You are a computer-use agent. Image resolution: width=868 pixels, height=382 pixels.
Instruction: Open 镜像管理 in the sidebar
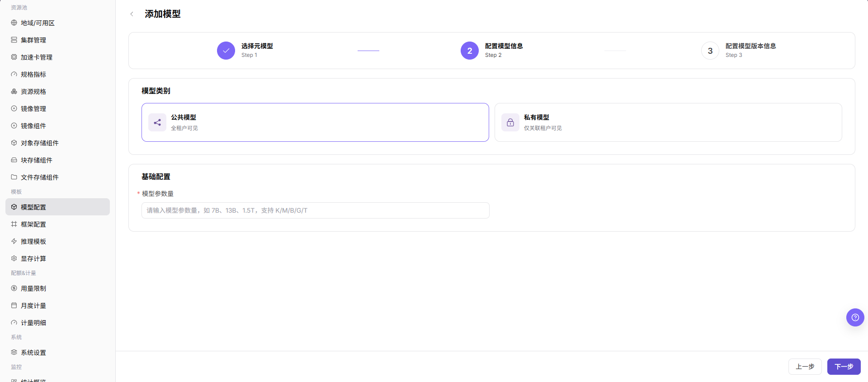click(57, 108)
